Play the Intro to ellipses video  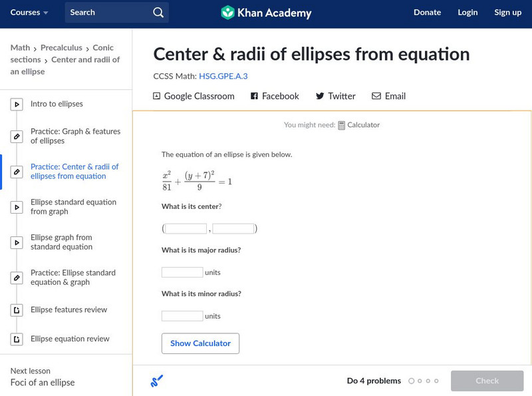[17, 104]
